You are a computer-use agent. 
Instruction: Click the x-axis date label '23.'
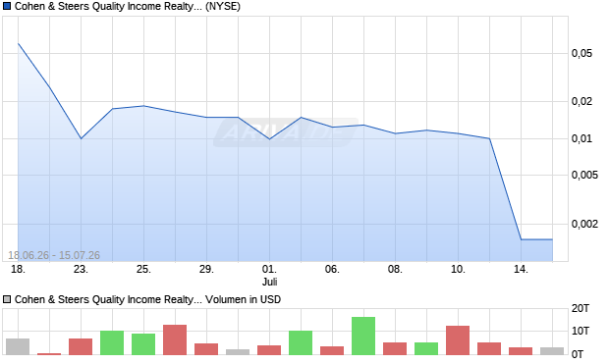81,269
